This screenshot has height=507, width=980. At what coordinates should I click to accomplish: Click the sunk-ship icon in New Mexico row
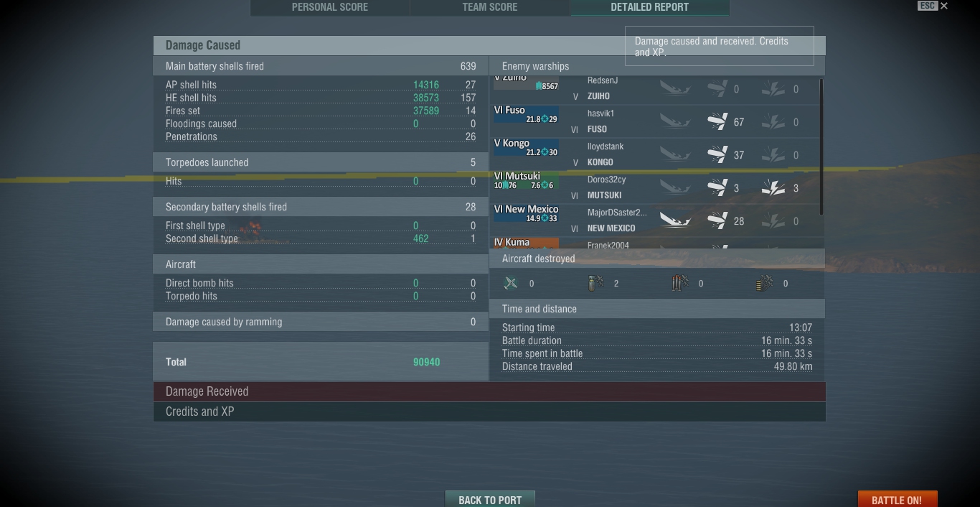[674, 220]
